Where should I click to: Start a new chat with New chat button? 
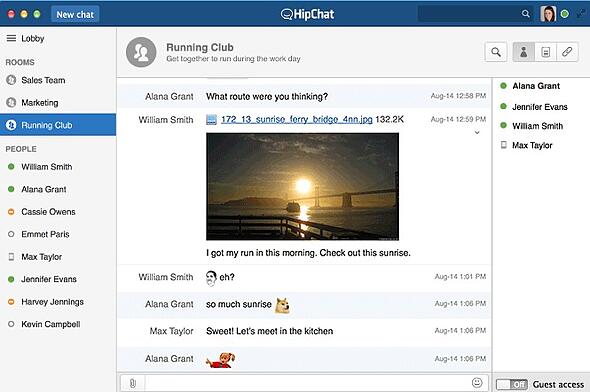click(75, 14)
